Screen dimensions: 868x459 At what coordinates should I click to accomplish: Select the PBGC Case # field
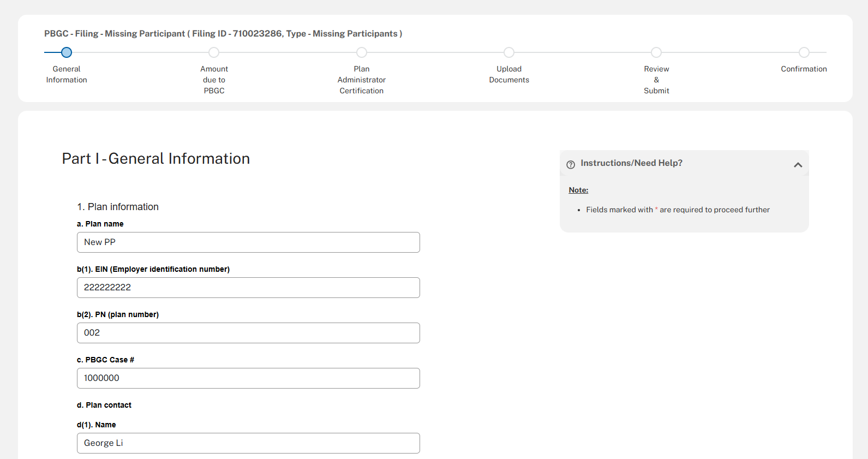248,378
